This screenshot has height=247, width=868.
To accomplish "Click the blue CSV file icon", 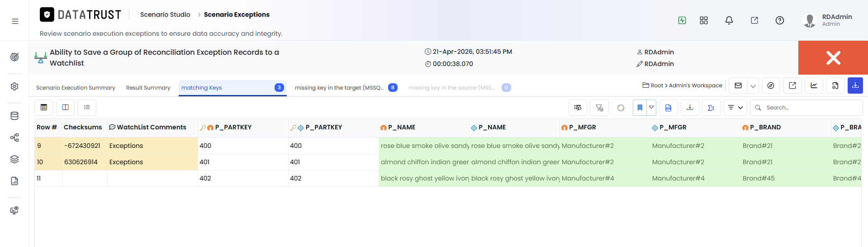I will [668, 108].
